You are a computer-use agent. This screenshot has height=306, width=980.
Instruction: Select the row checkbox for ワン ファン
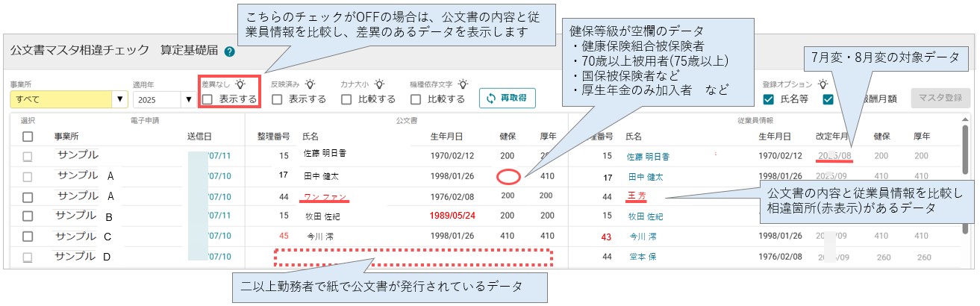click(28, 196)
